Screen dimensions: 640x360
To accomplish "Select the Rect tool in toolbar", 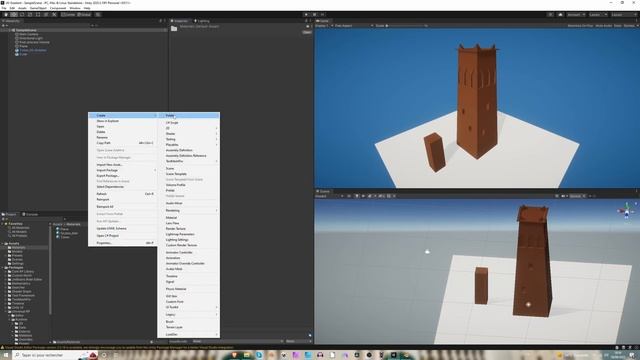I will point(38,14).
